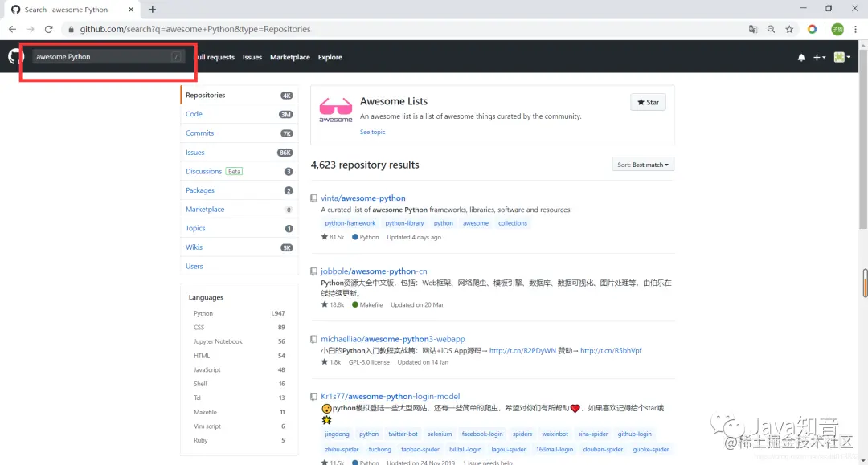Expand the plus create-new dropdown

(x=819, y=57)
